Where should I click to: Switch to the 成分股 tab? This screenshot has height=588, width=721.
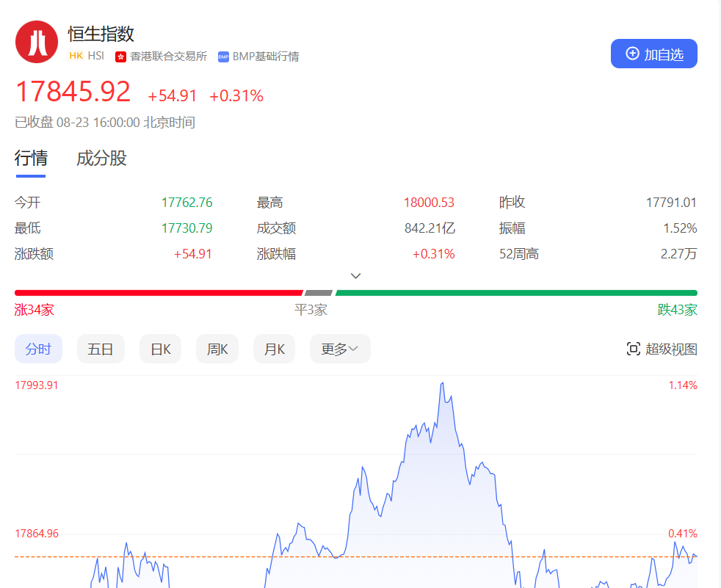[101, 158]
